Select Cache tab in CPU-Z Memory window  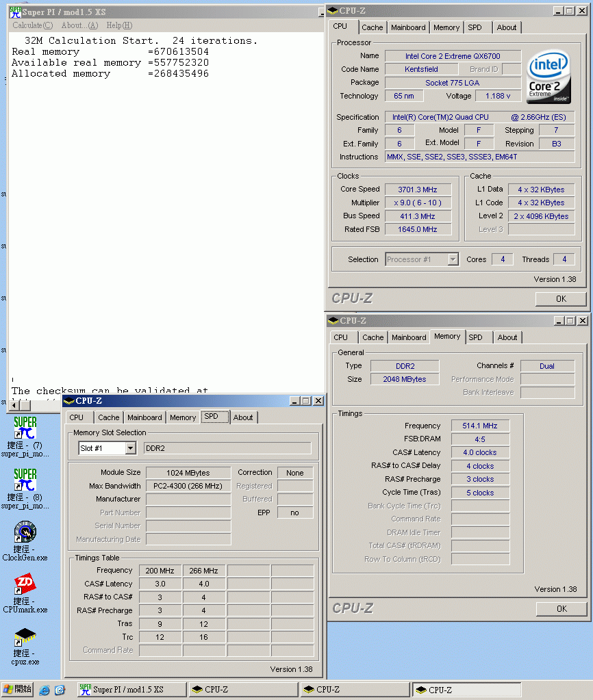click(x=373, y=337)
